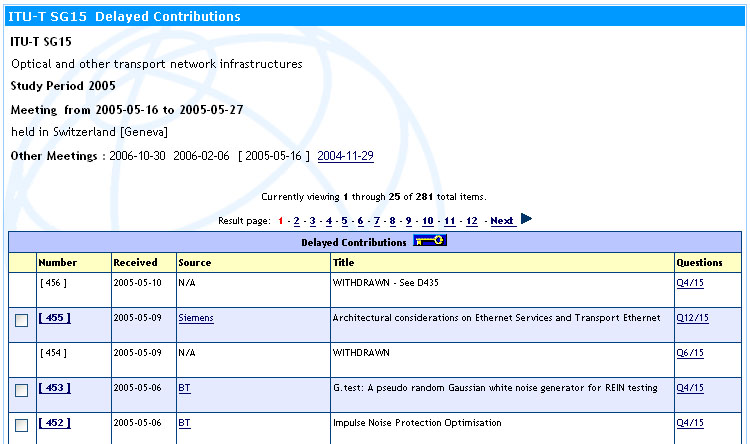The width and height of the screenshot is (750, 444).
Task: Open contribution number 455
Action: (55, 318)
